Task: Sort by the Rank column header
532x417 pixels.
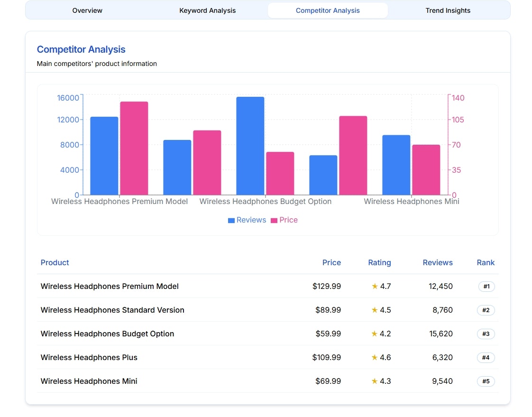Action: tap(486, 262)
